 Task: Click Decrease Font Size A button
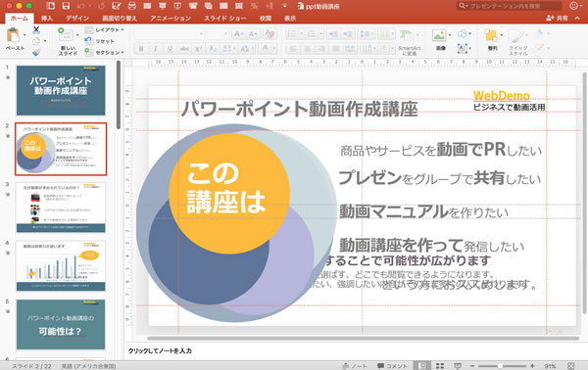click(253, 34)
